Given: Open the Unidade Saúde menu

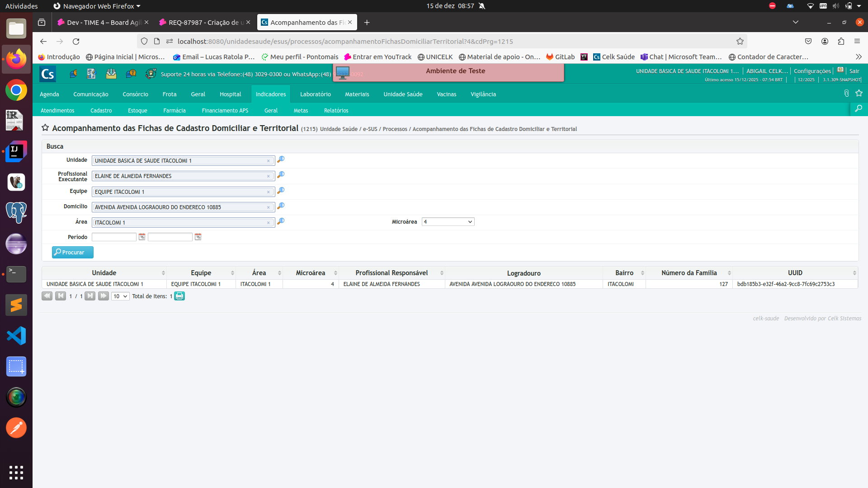Looking at the screenshot, I should click(403, 94).
